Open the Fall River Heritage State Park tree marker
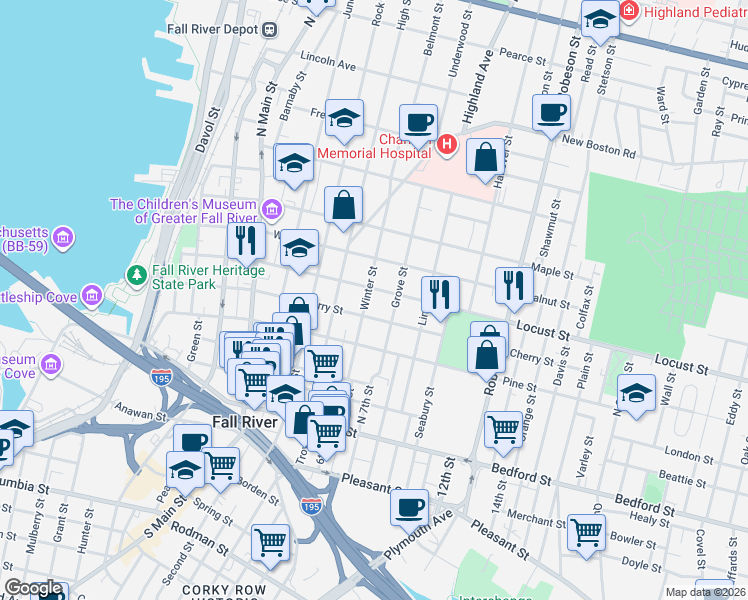Viewport: 748px width, 600px height. pos(137,276)
